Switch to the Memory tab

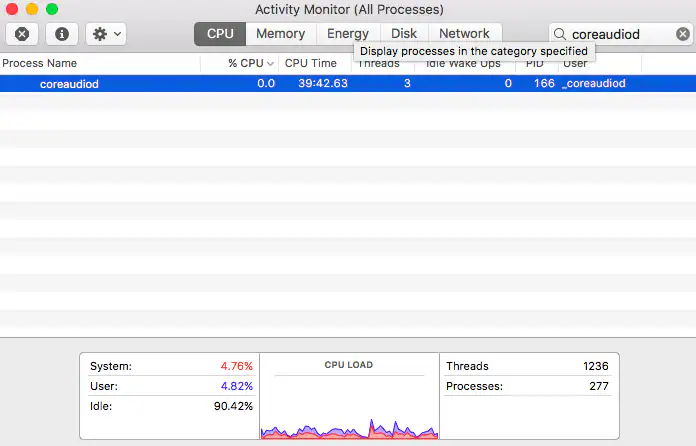pos(281,34)
